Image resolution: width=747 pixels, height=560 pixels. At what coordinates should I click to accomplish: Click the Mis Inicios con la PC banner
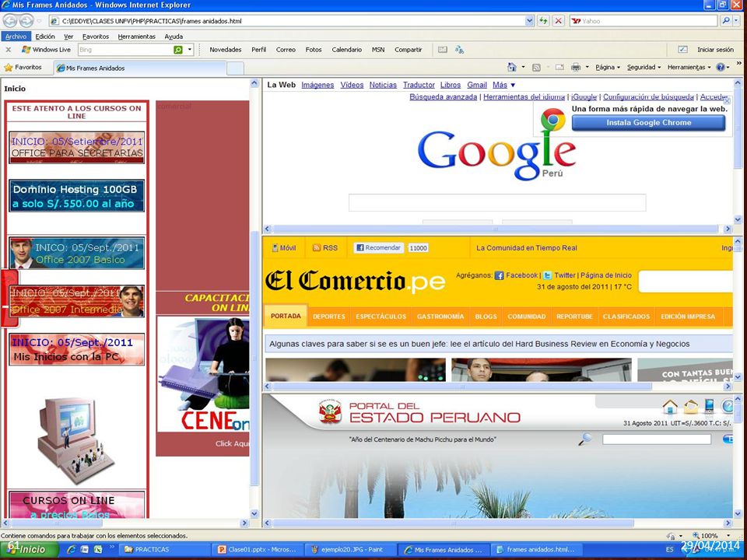[77, 349]
